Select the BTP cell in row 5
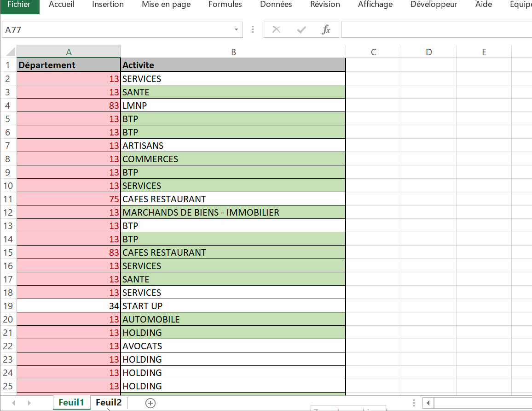Screen dimensions: 532x411 click(x=233, y=119)
